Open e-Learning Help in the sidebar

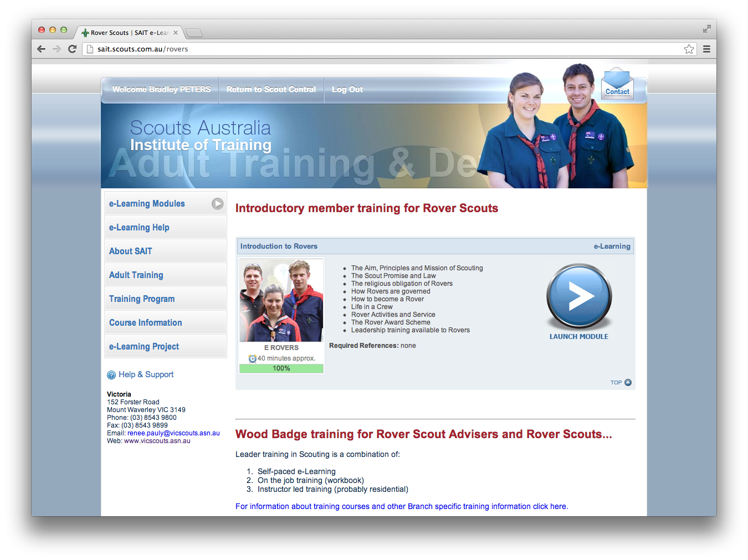165,228
